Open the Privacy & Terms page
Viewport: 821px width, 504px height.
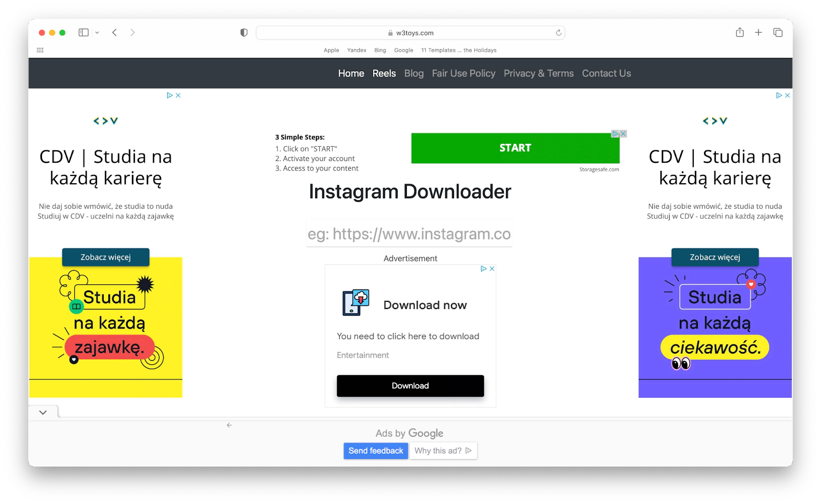[x=538, y=73]
